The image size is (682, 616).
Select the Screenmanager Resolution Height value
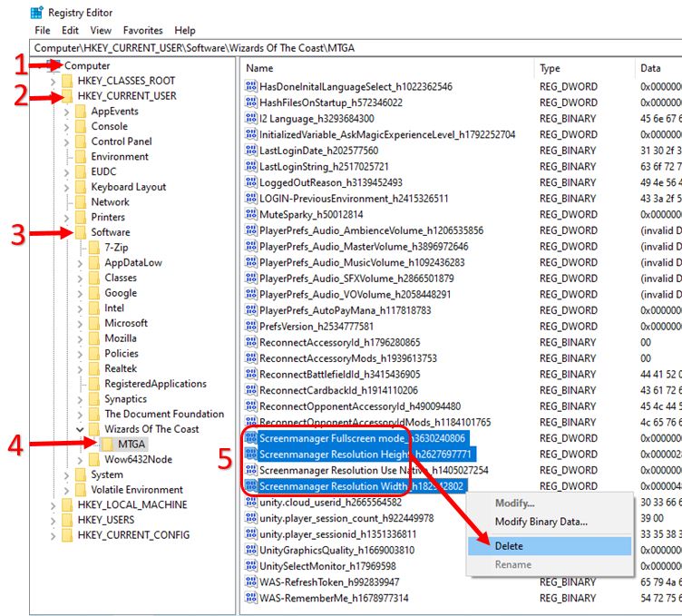[x=365, y=455]
